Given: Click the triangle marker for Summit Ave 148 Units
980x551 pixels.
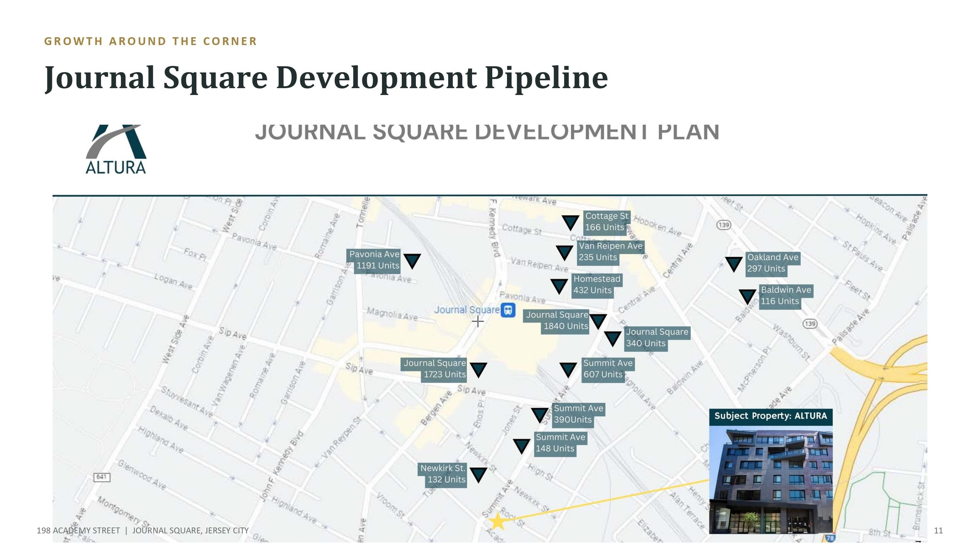Looking at the screenshot, I should [522, 447].
